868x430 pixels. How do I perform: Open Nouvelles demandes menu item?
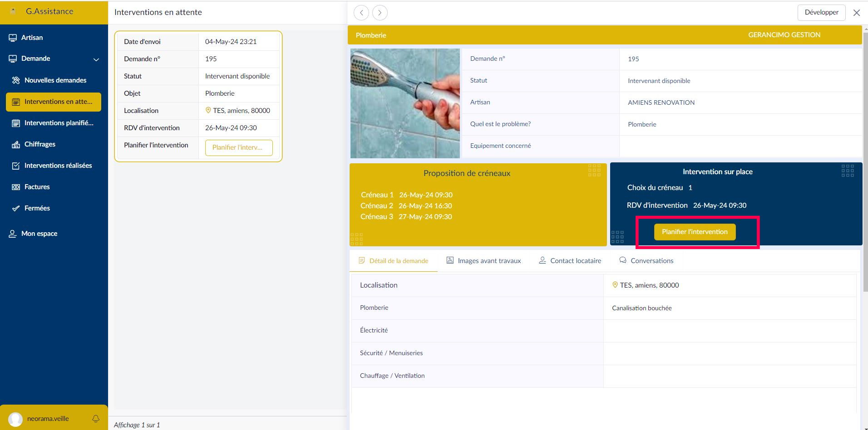click(55, 80)
